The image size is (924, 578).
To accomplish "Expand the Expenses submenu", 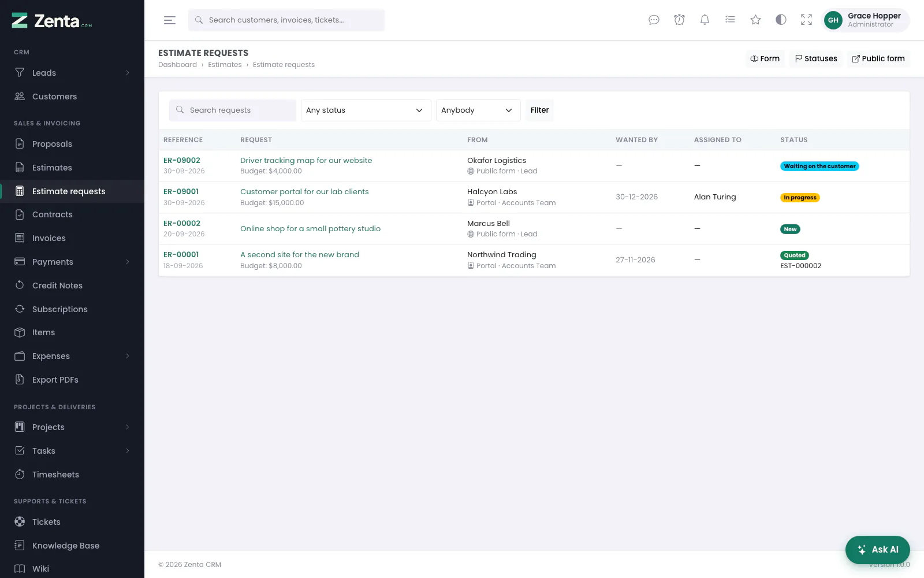I will [72, 356].
